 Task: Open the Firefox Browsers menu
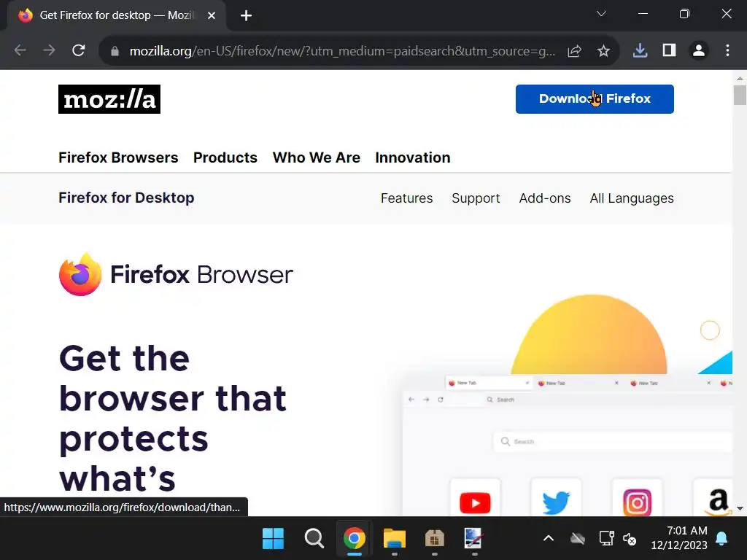tap(118, 157)
